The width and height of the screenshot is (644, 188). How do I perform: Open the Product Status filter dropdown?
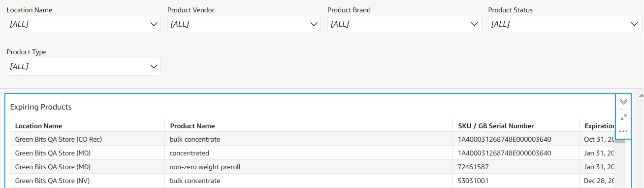click(x=564, y=24)
